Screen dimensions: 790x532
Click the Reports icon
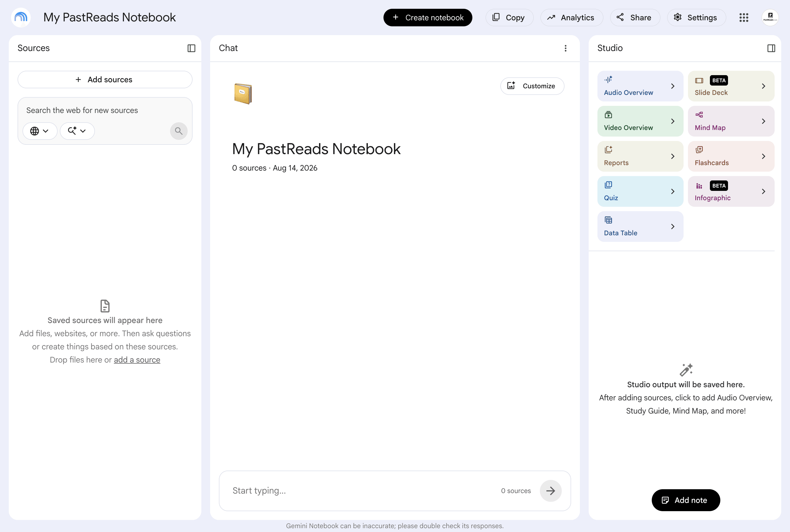coord(608,150)
